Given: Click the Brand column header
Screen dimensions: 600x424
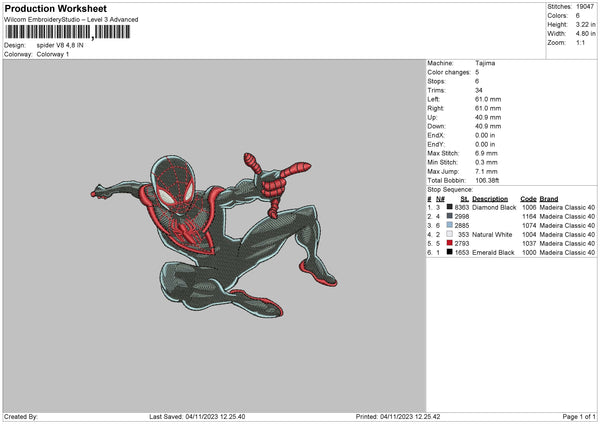Looking at the screenshot, I should point(550,198).
